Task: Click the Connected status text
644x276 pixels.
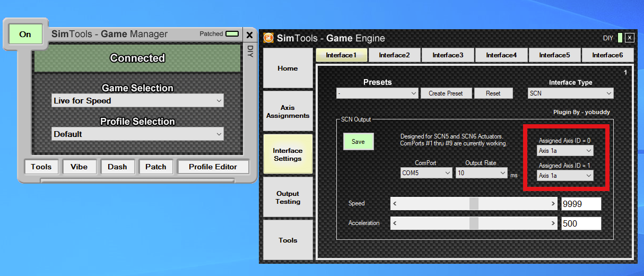Action: [137, 58]
